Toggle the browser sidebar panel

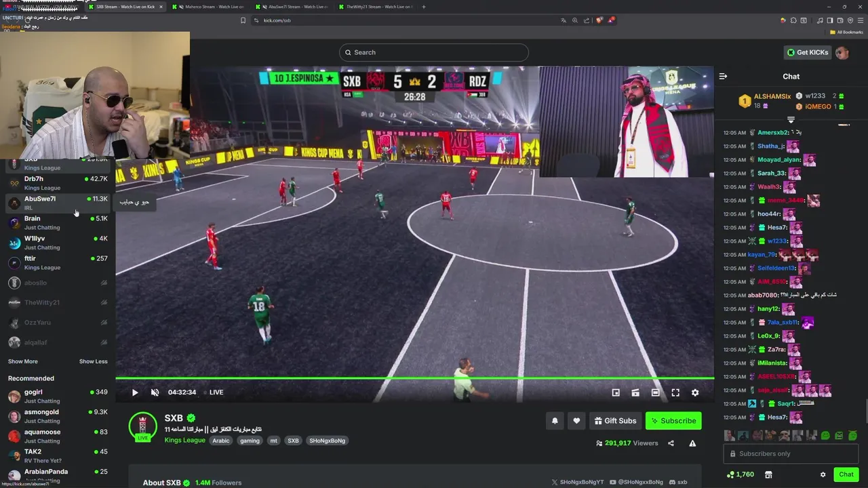[829, 20]
